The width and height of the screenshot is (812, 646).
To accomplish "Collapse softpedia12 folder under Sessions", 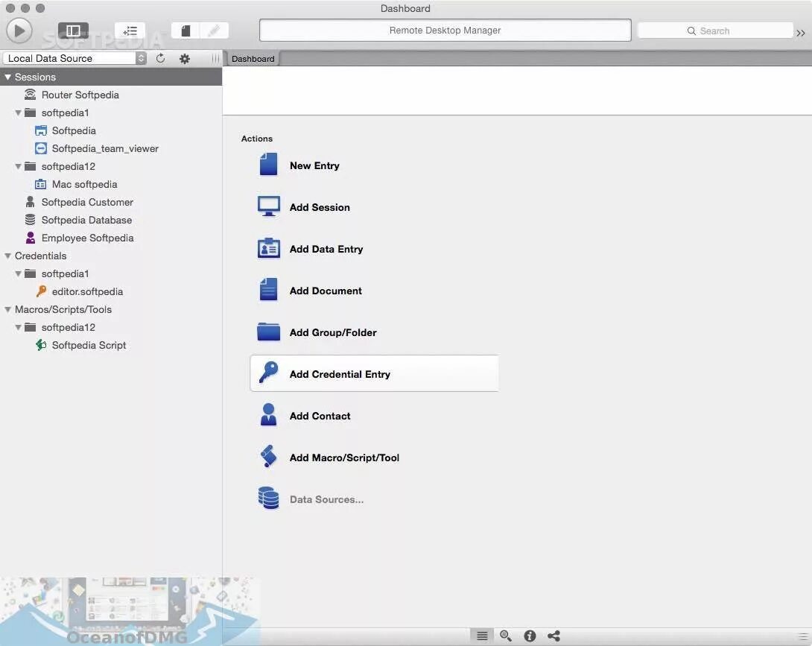I will point(18,166).
